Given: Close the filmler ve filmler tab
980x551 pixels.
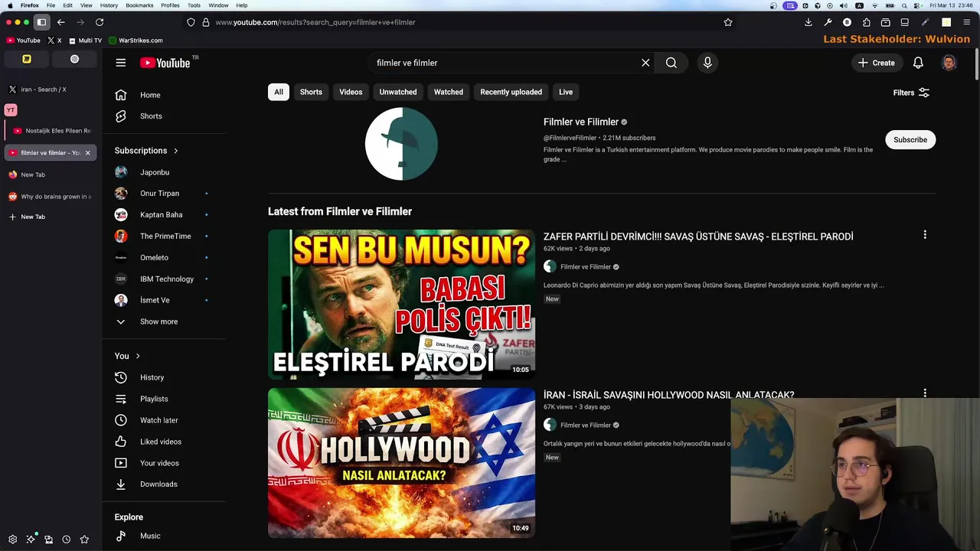Looking at the screenshot, I should tap(87, 153).
